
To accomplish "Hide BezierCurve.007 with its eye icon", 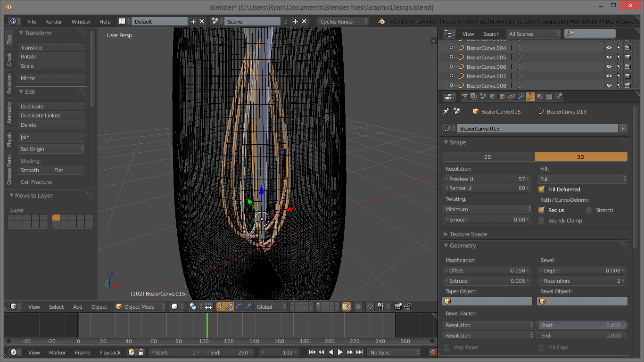I will (x=609, y=76).
